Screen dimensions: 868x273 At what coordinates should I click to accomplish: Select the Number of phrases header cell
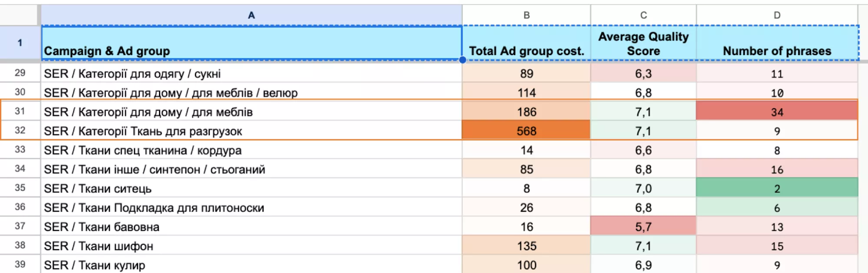(777, 43)
